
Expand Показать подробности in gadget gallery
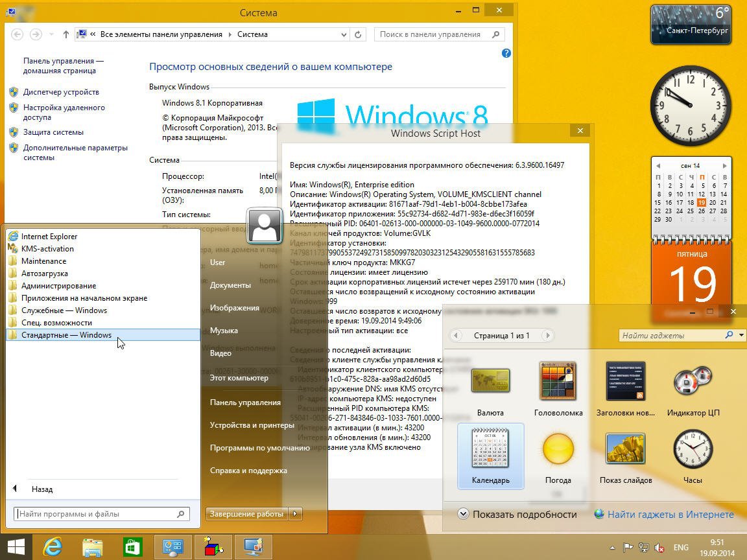517,514
